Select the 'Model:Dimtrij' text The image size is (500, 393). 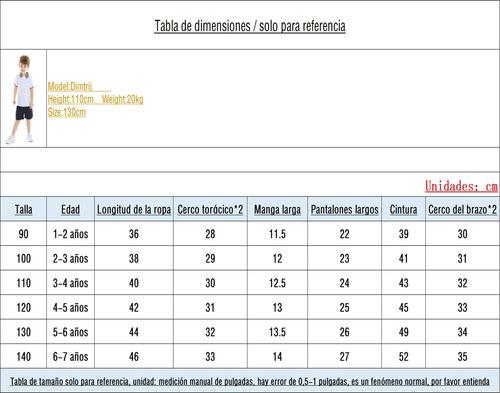[x=70, y=87]
